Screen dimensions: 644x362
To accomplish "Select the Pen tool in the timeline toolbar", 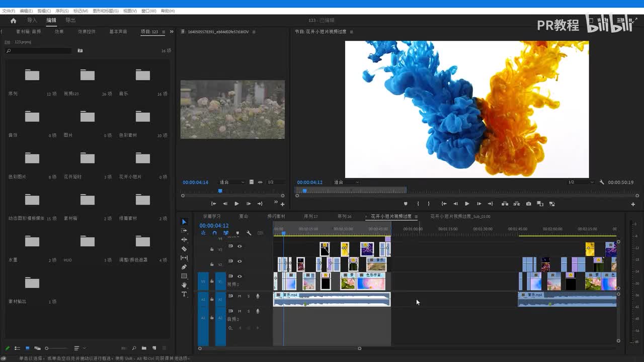I will pos(184,267).
